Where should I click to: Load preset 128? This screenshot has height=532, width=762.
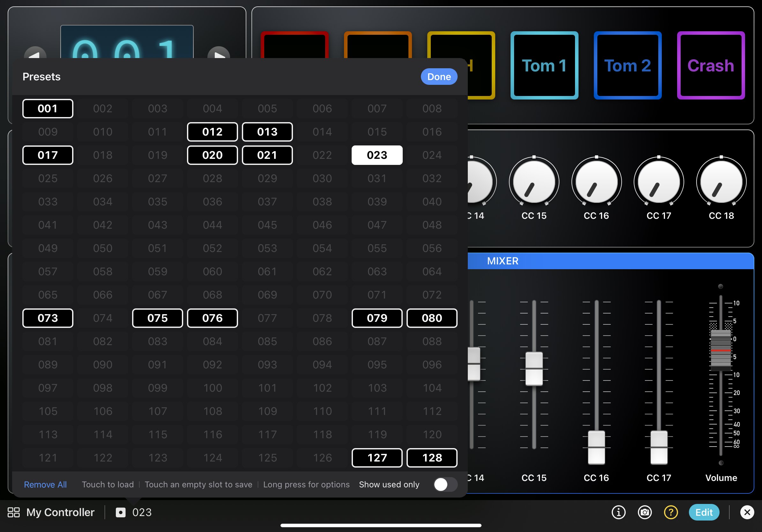coord(432,458)
